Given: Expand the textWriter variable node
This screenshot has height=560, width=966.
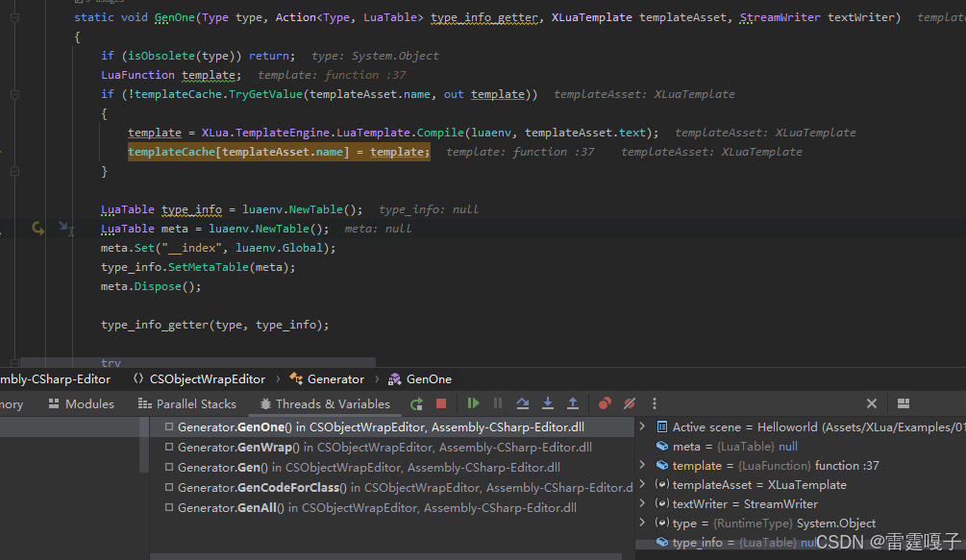Looking at the screenshot, I should click(643, 503).
